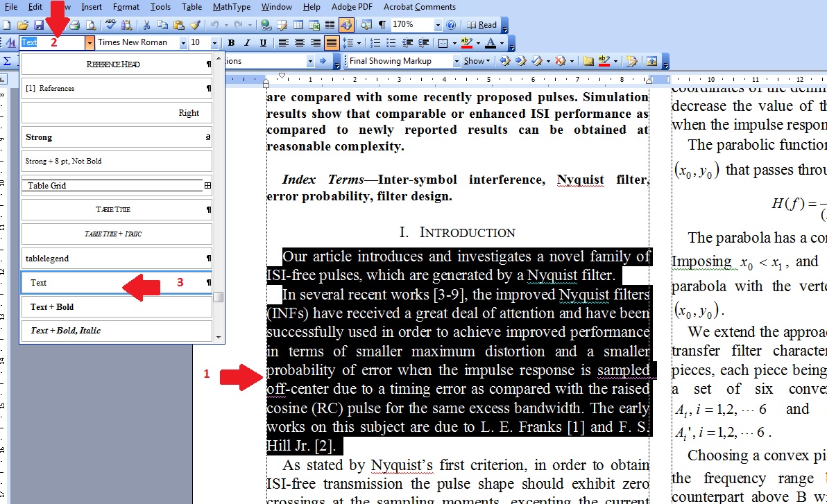Open the Edit menu
The height and width of the screenshot is (504, 827).
point(35,7)
